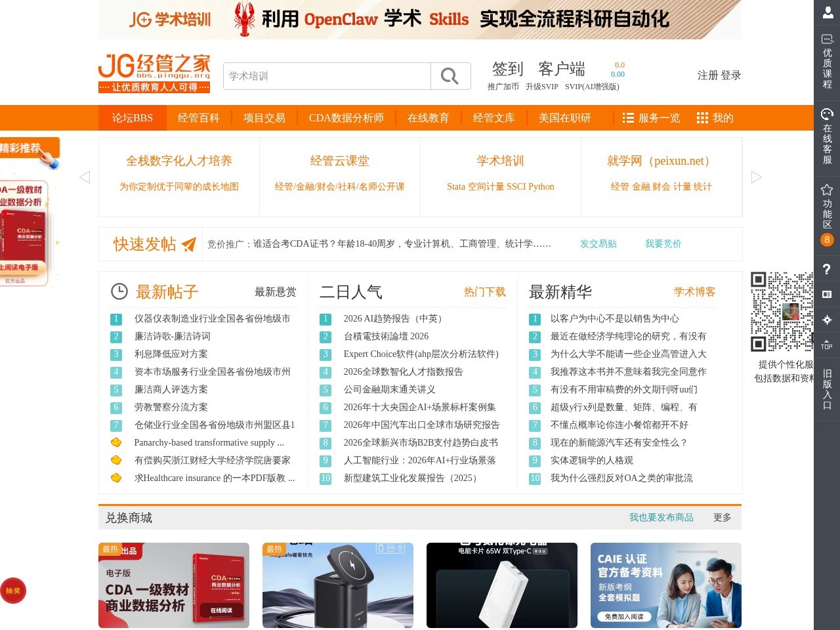Open 我的 grid menu
Screen dimensions: 840x630
715,118
